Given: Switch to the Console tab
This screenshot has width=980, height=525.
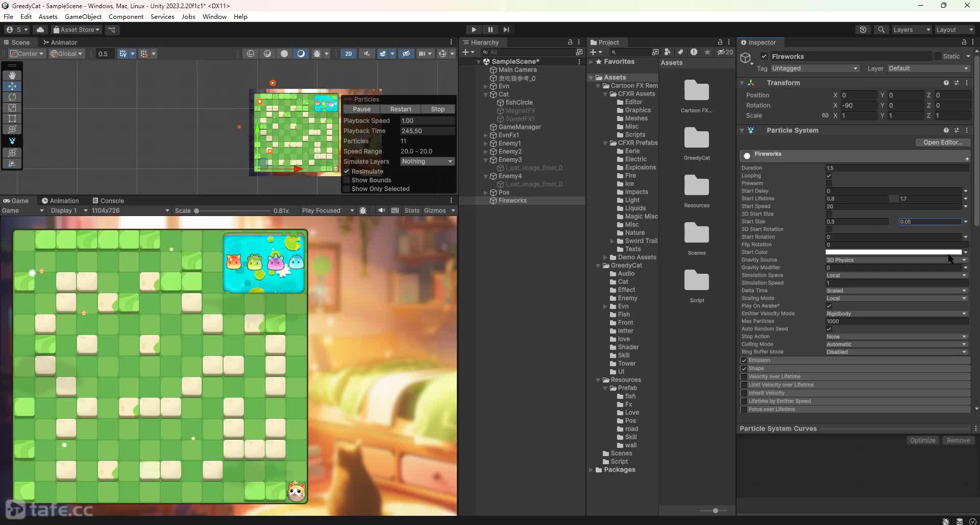Looking at the screenshot, I should (108, 201).
